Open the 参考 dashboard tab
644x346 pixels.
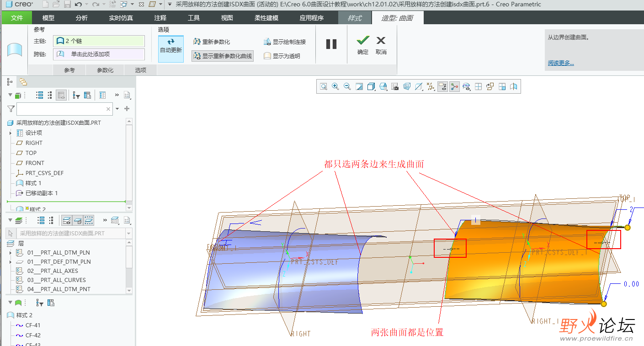(69, 70)
